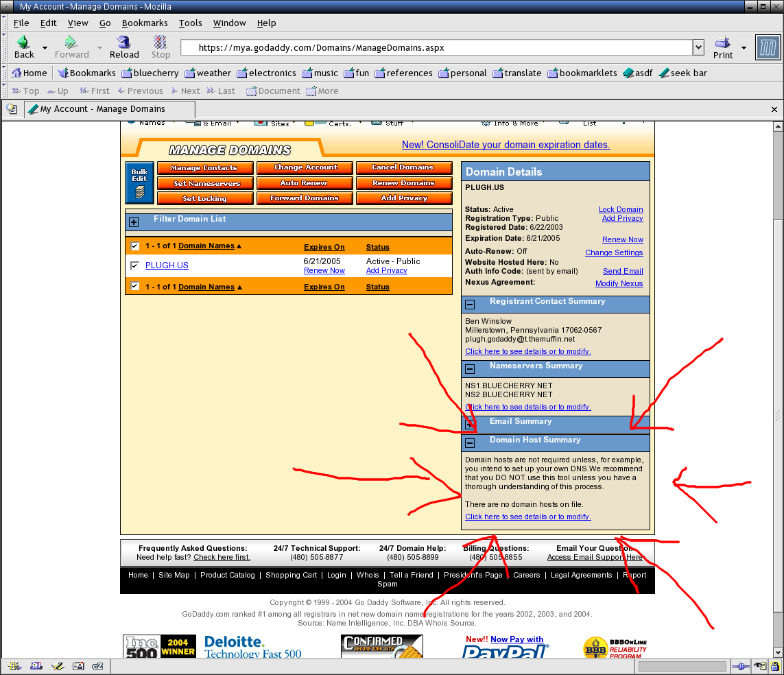Click the Forward Domains button
Screen dimensions: 784x675
(x=305, y=198)
